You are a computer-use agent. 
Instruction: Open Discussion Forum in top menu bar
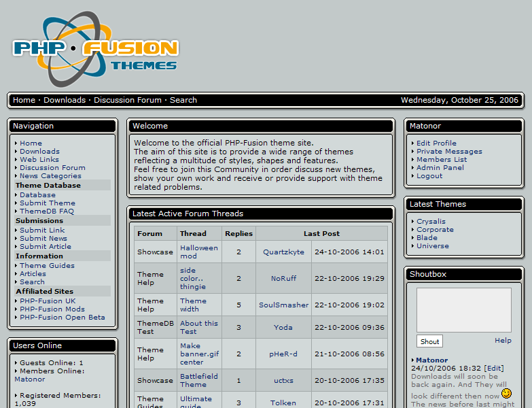click(128, 100)
